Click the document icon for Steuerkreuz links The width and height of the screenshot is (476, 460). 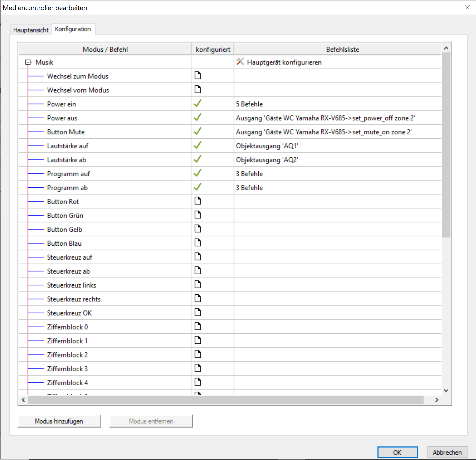198,285
